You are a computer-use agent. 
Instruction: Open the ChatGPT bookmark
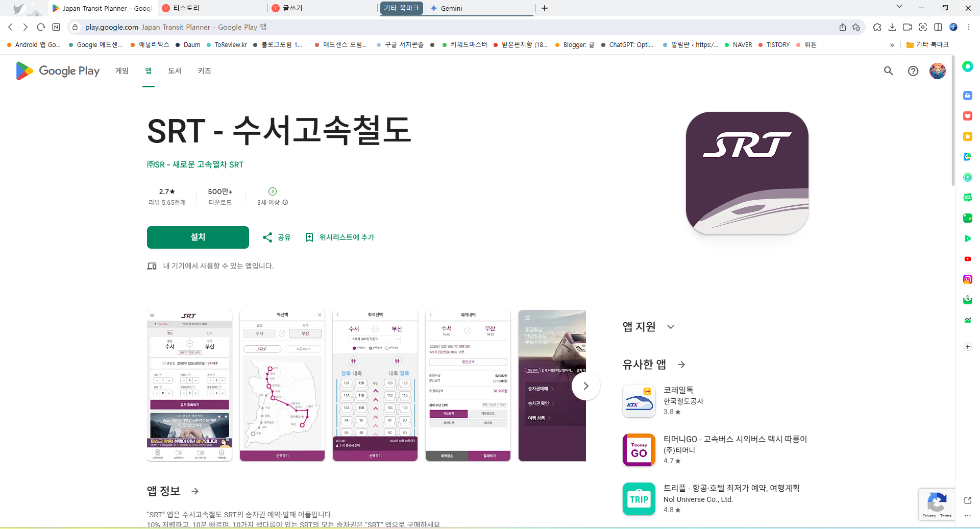click(x=627, y=45)
